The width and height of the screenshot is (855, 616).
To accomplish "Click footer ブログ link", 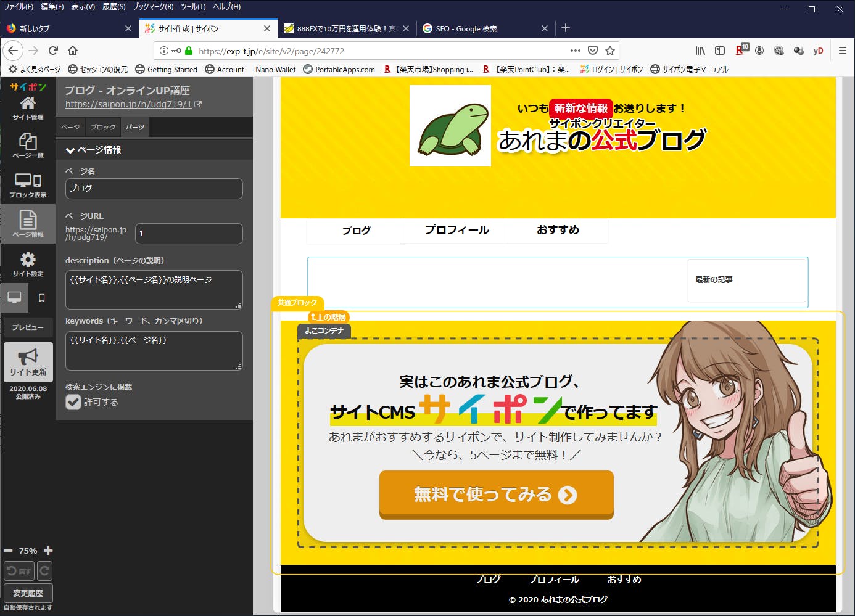I will point(487,580).
